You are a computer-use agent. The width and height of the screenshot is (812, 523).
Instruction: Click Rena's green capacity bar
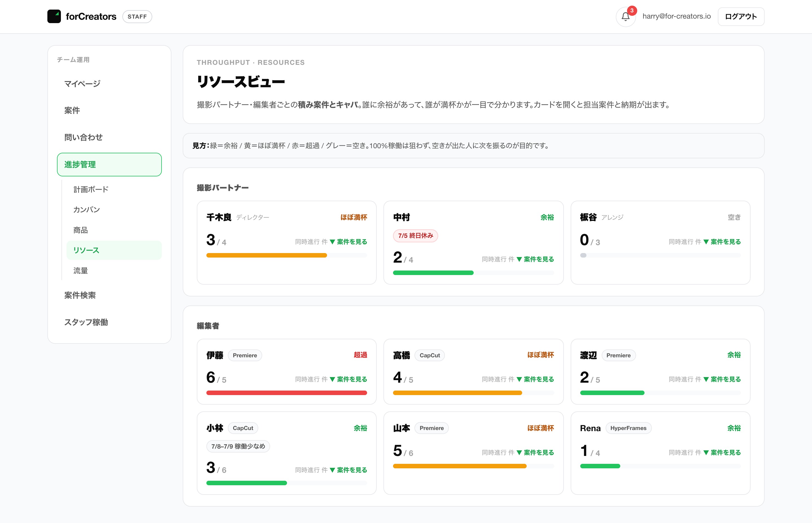(600, 466)
